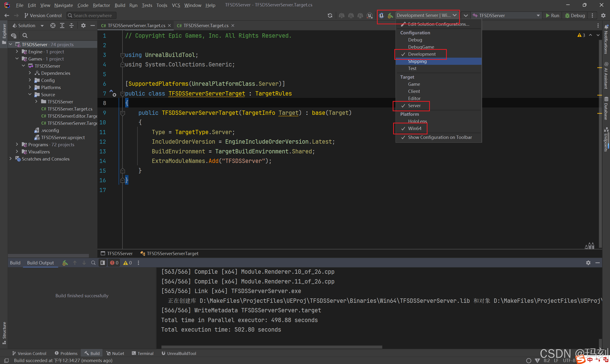The width and height of the screenshot is (610, 364).
Task: Open the Refactor menu
Action: [x=101, y=5]
